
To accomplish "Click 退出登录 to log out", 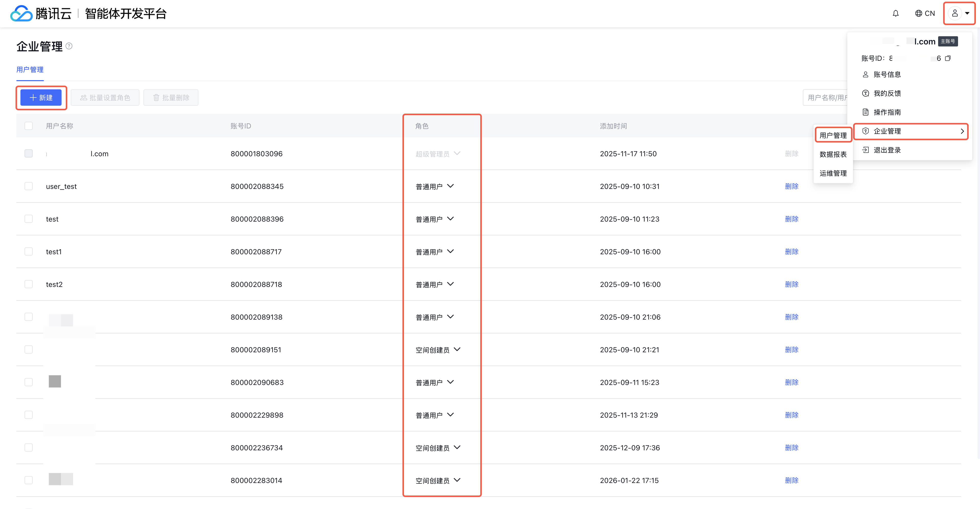I will pos(887,150).
